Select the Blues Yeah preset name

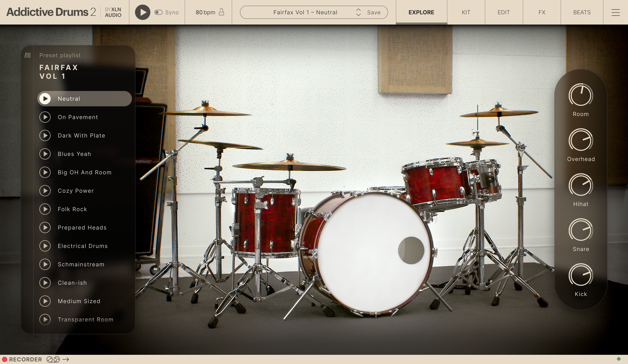tap(74, 154)
